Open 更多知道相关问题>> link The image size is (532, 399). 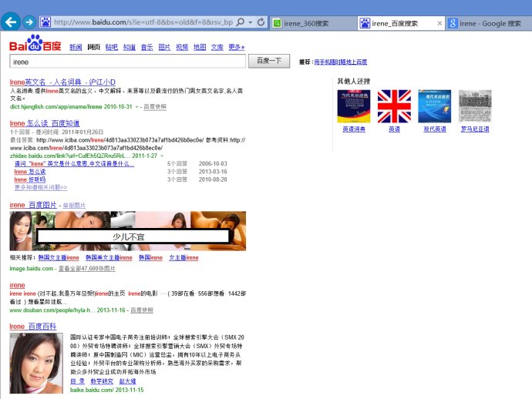pyautogui.click(x=41, y=187)
